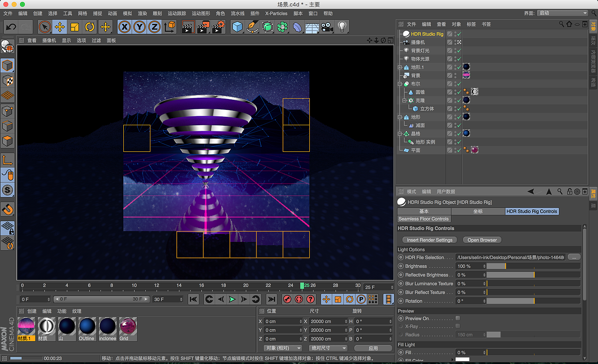The width and height of the screenshot is (598, 364).
Task: Toggle Y axis lock
Action: pos(139,27)
